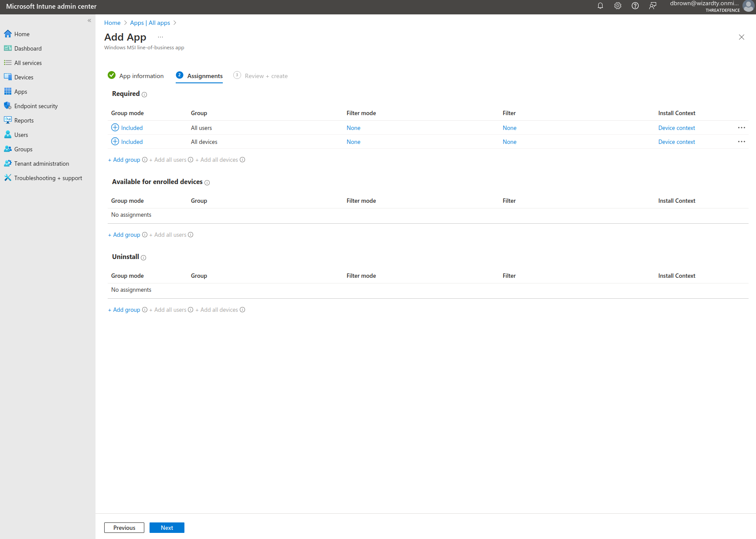
Task: Show info icon for Available Add all users
Action: (x=191, y=235)
